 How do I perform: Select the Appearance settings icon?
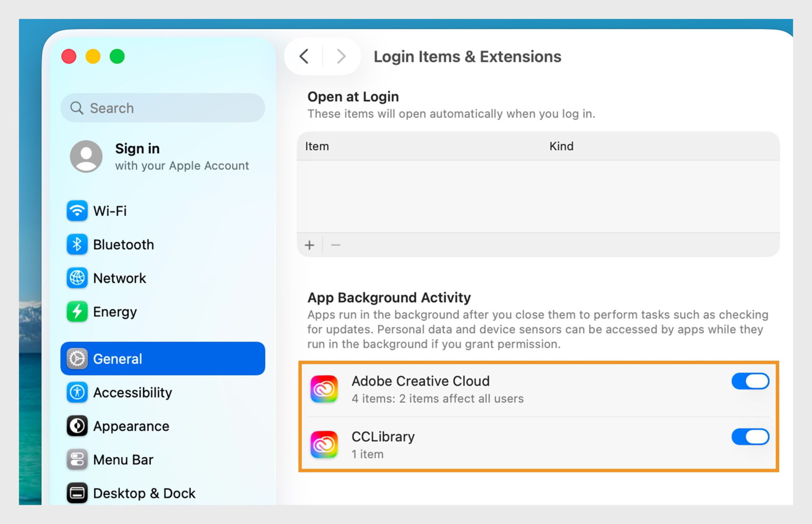(x=77, y=426)
